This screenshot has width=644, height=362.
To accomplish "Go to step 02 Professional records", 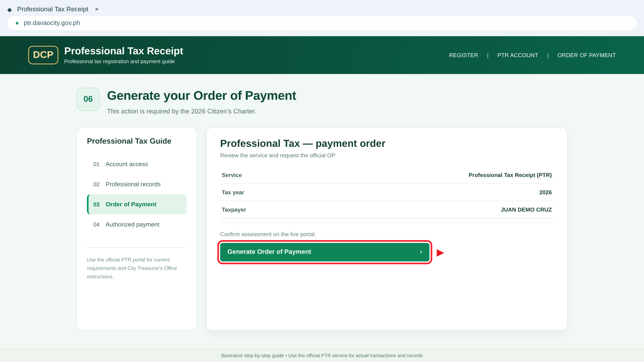I will tap(137, 184).
